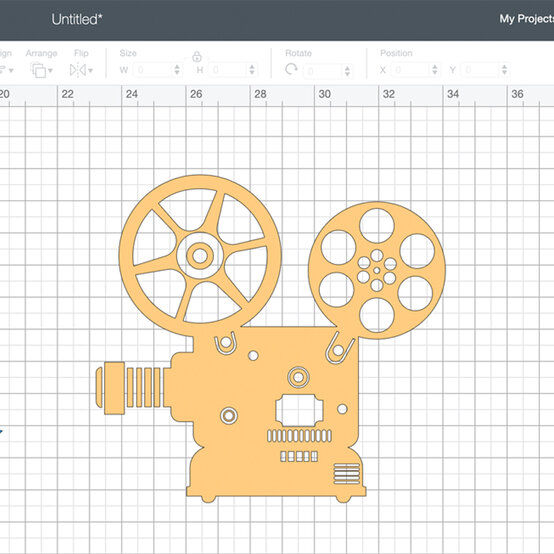Click the Position Y stepper arrows

point(505,70)
